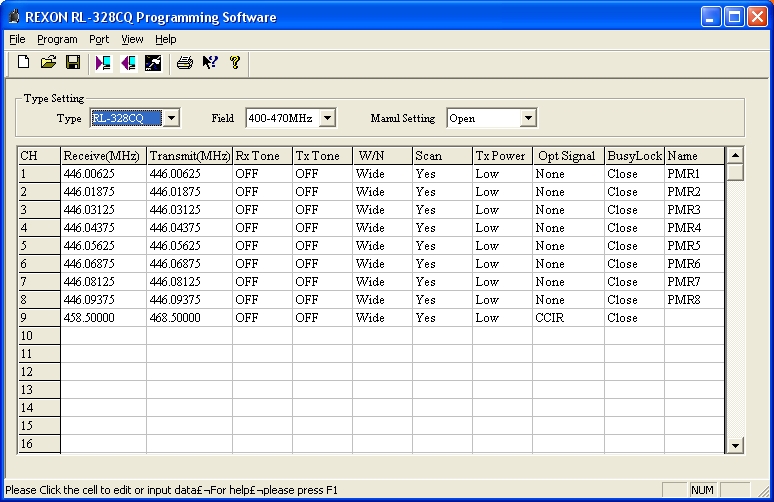This screenshot has width=774, height=502.
Task: Click empty Receive cell in channel 10
Action: click(103, 336)
